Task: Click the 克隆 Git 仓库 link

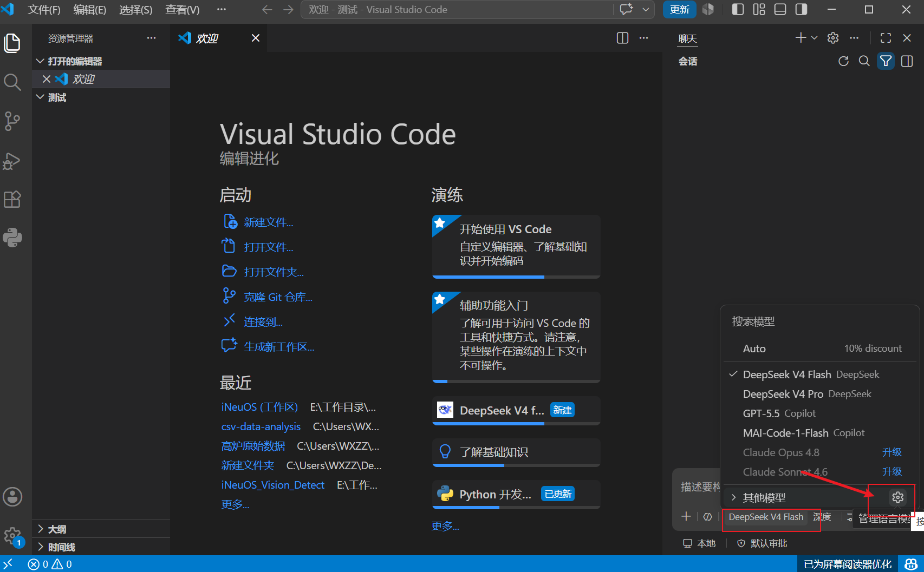Action: click(278, 297)
